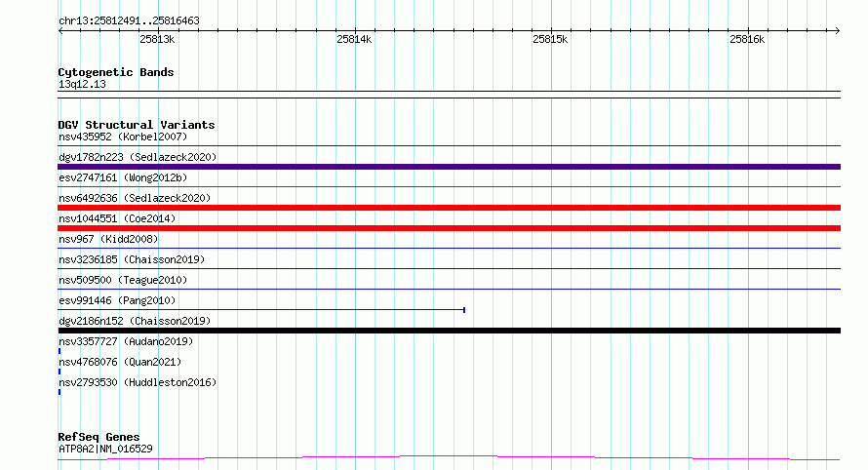Click the red nsv6492636 variant bar
Viewport: 868px width, 470px height.
(x=449, y=208)
